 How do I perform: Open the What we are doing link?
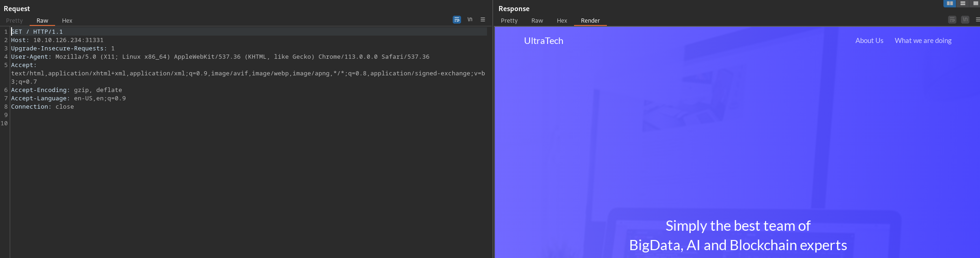923,41
